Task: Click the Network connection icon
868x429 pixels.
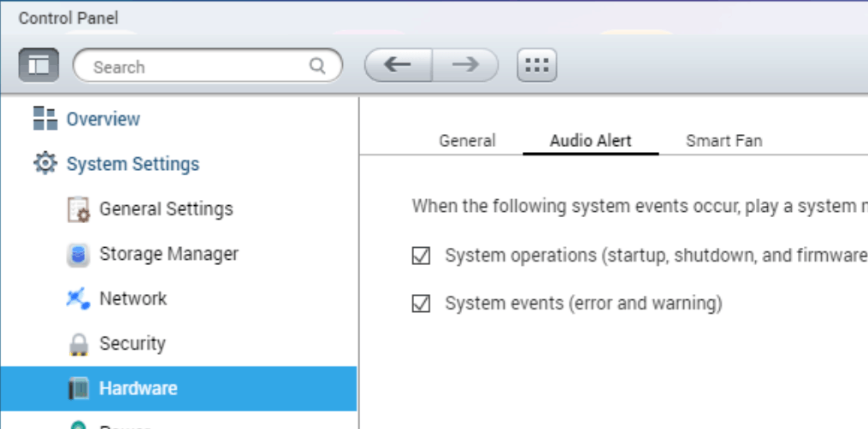Action: 78,298
